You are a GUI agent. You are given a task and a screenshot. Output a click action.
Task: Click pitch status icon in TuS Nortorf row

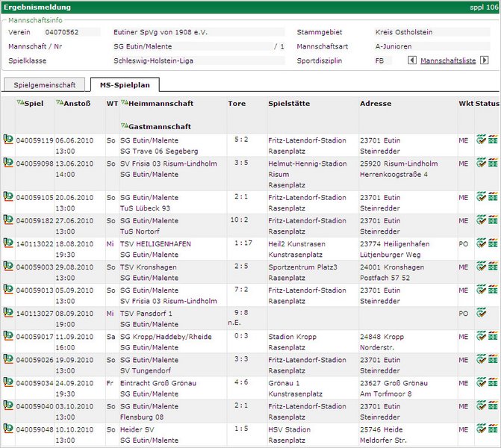[493, 220]
